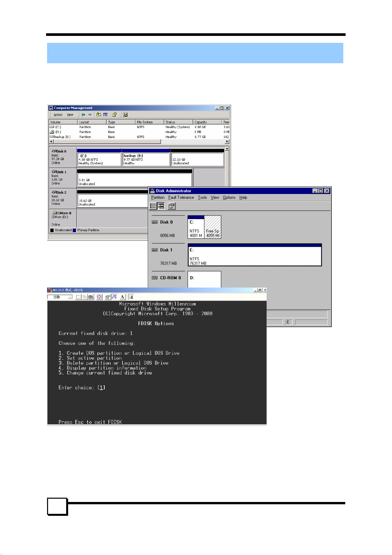392x555 pixels.
Task: Click the Paste icon in FDISK toolbar
Action: pyautogui.click(x=91, y=297)
